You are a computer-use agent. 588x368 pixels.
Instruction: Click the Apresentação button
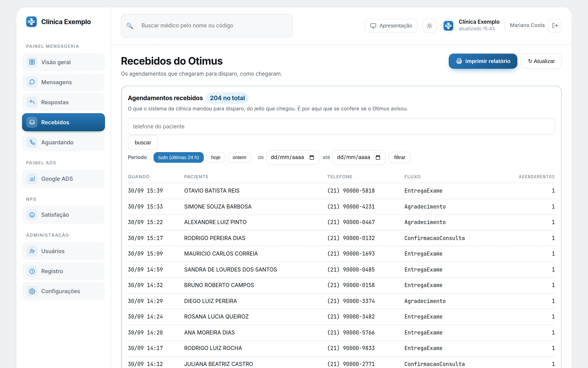391,26
